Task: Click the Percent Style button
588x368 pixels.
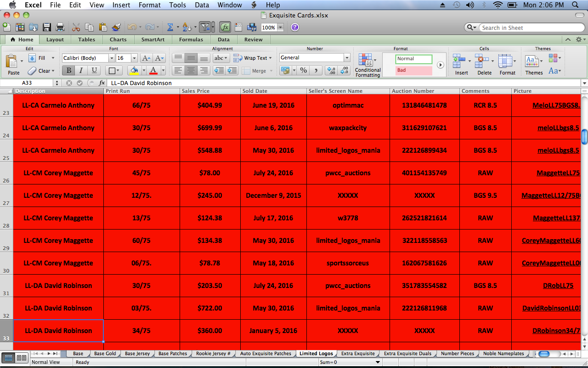Action: point(303,70)
